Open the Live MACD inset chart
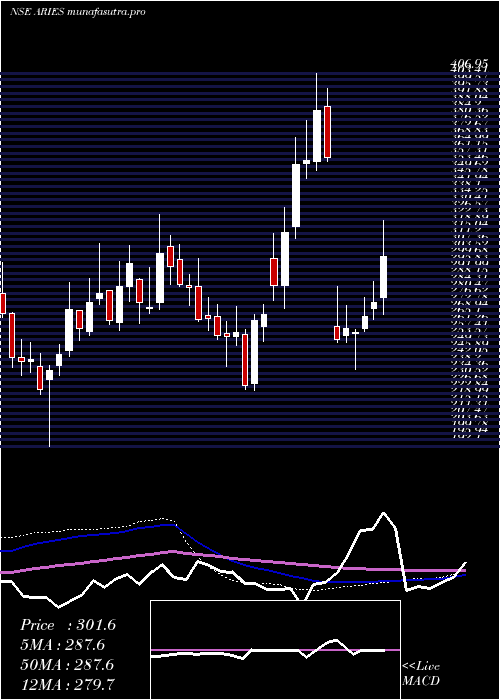Image resolution: width=500 pixels, height=700 pixels. [275, 650]
